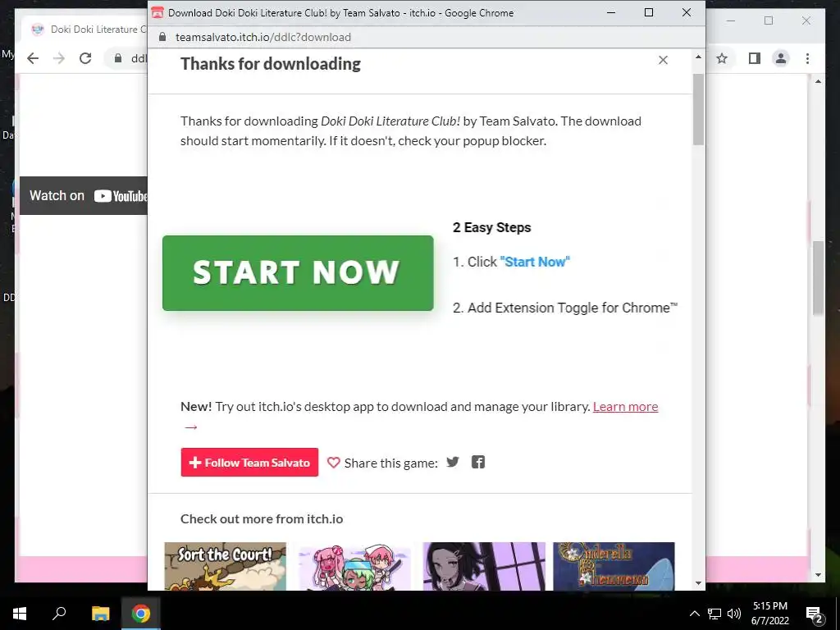The image size is (840, 630).
Task: Click the green START NOW button
Action: [298, 272]
